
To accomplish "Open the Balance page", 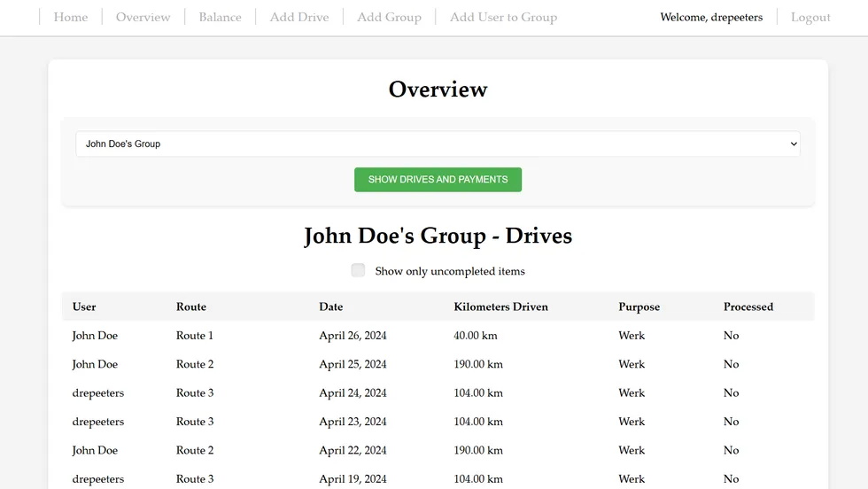I will click(220, 17).
